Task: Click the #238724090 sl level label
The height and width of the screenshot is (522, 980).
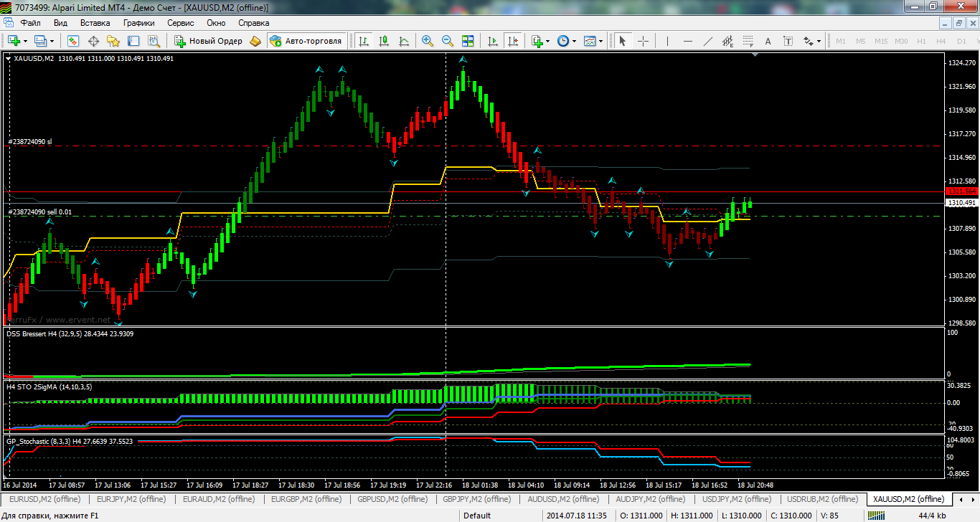Action: 29,142
